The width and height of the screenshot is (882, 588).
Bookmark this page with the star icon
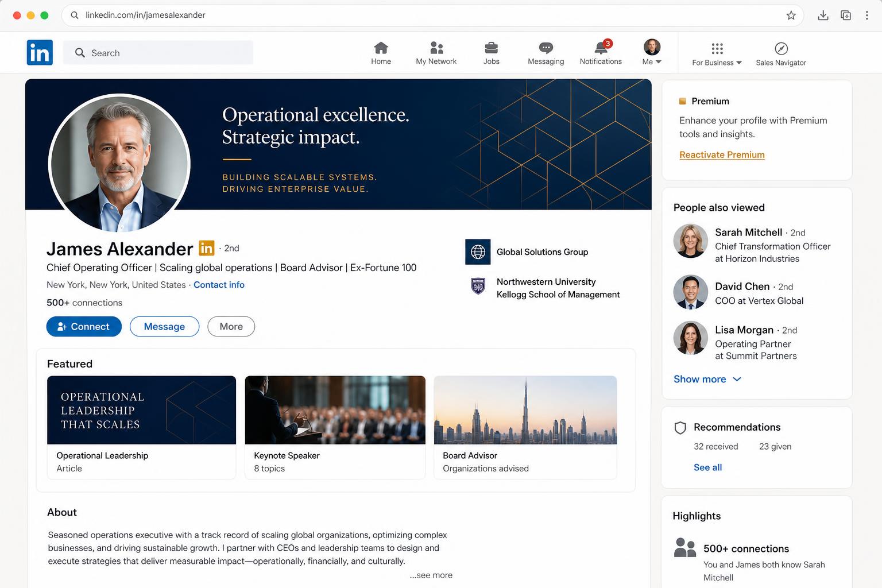(791, 16)
